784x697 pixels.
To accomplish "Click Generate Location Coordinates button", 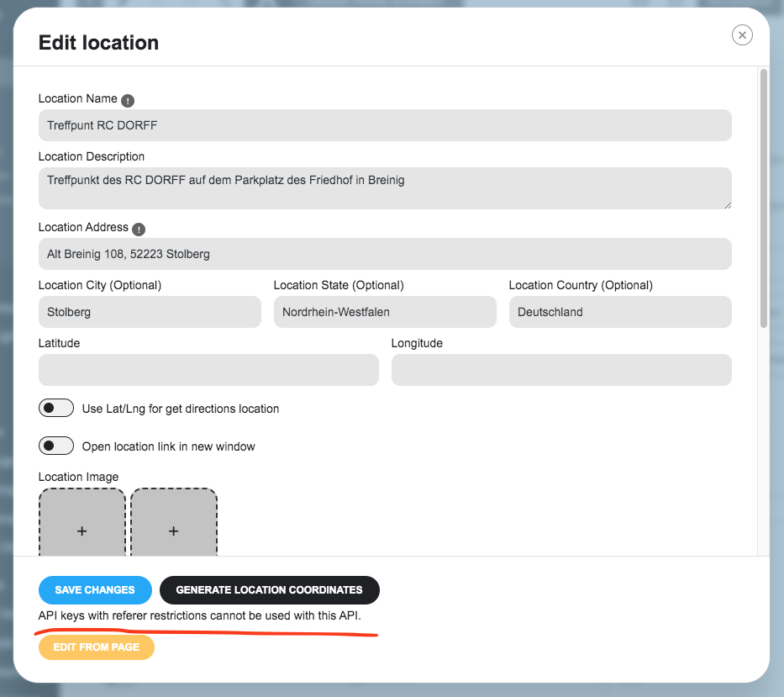I will click(x=270, y=590).
